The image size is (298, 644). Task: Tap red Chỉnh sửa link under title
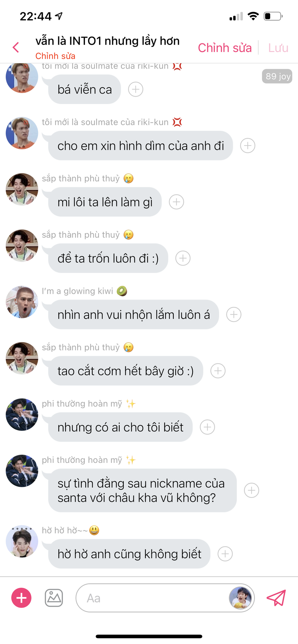pos(55,56)
